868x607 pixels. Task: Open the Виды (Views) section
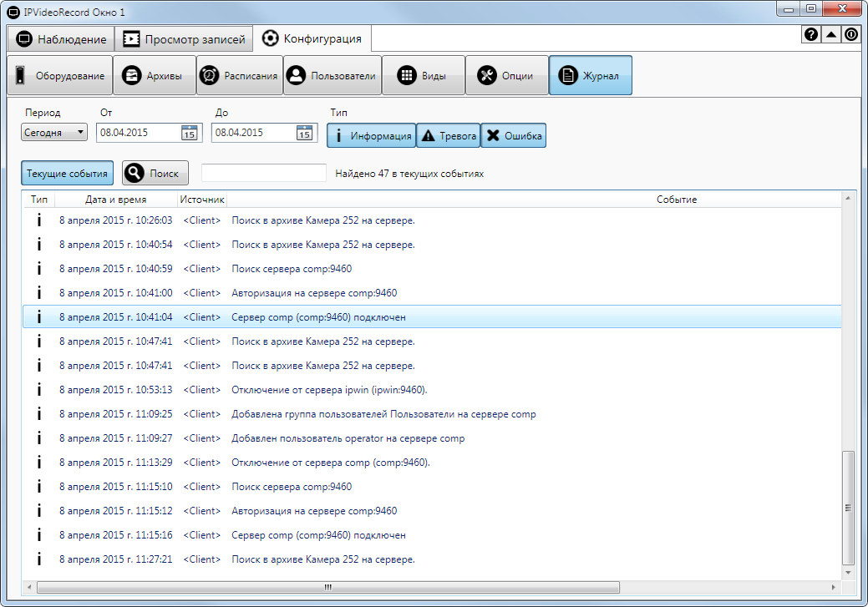424,76
